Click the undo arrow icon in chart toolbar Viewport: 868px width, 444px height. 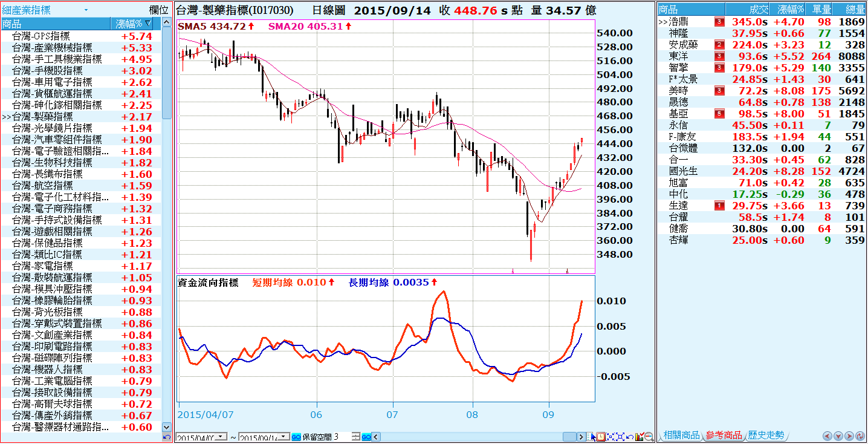630,437
